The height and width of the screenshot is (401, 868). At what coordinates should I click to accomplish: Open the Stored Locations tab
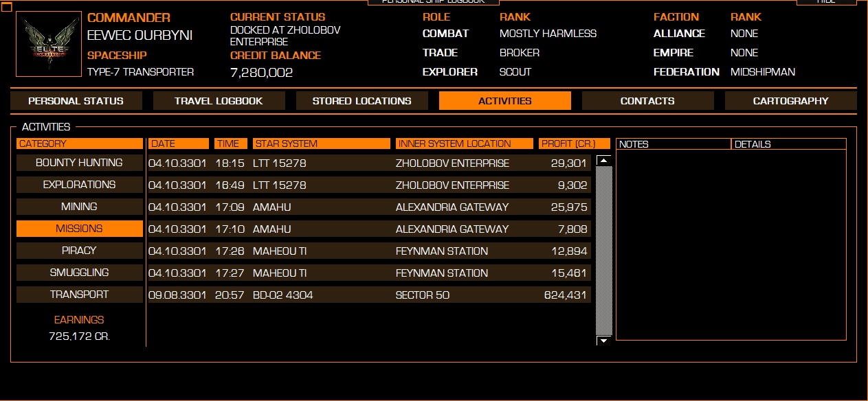click(x=361, y=101)
